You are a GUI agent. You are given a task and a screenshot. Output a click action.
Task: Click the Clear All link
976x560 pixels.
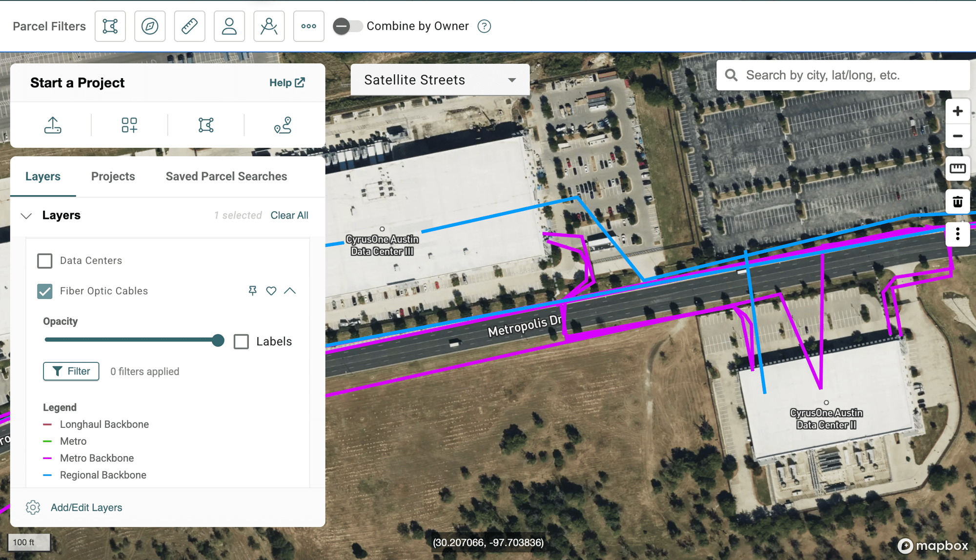289,215
